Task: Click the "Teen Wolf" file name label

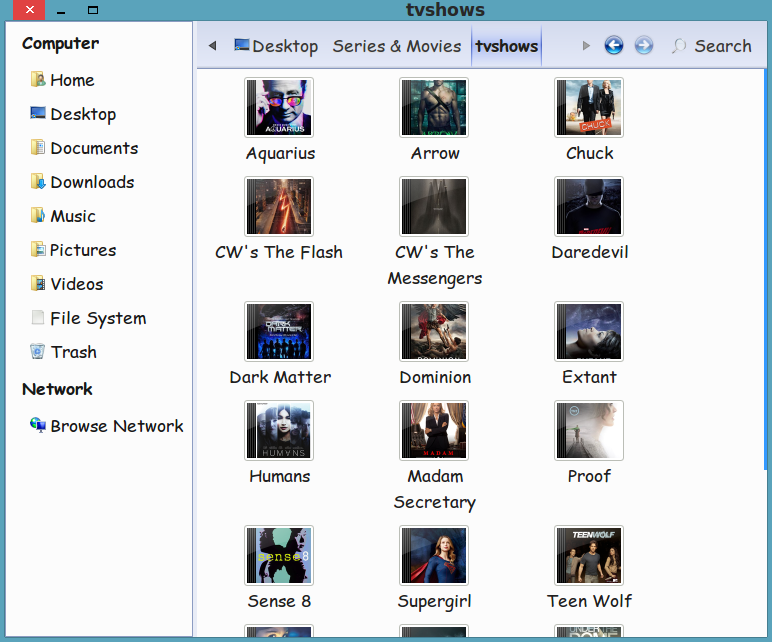Action: 589,601
